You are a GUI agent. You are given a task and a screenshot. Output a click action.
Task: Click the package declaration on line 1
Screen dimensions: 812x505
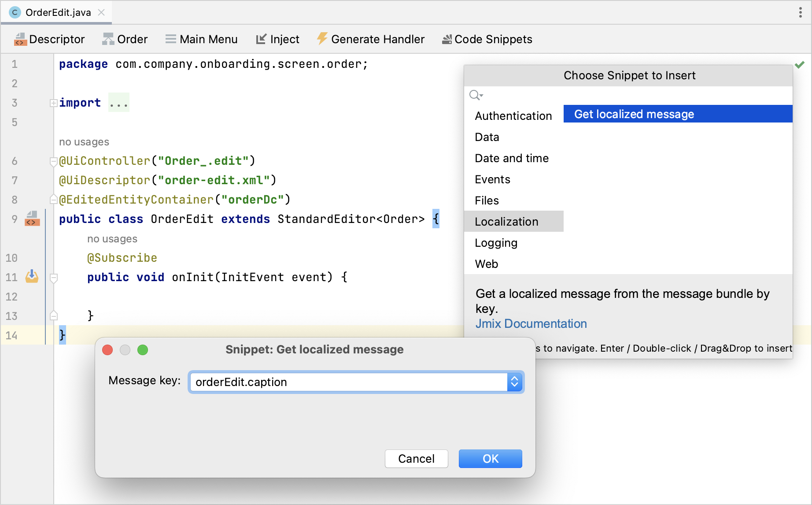pos(214,64)
